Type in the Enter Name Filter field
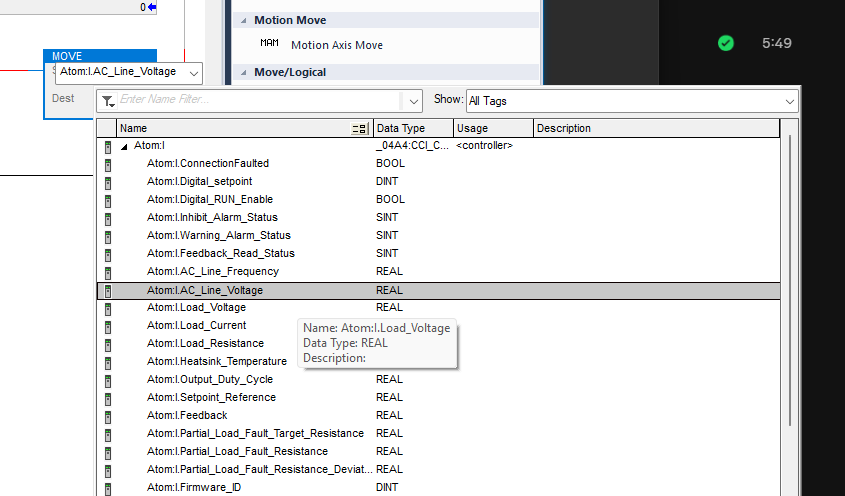 point(260,101)
